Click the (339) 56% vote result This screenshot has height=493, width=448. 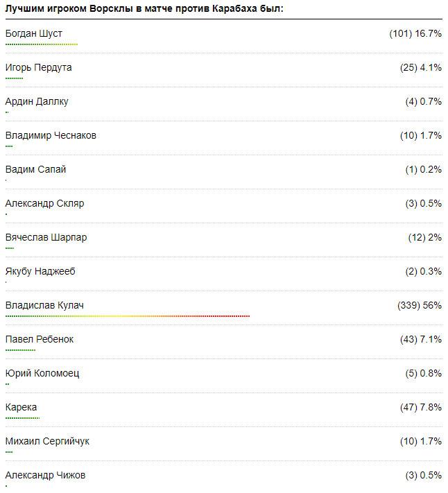click(420, 305)
